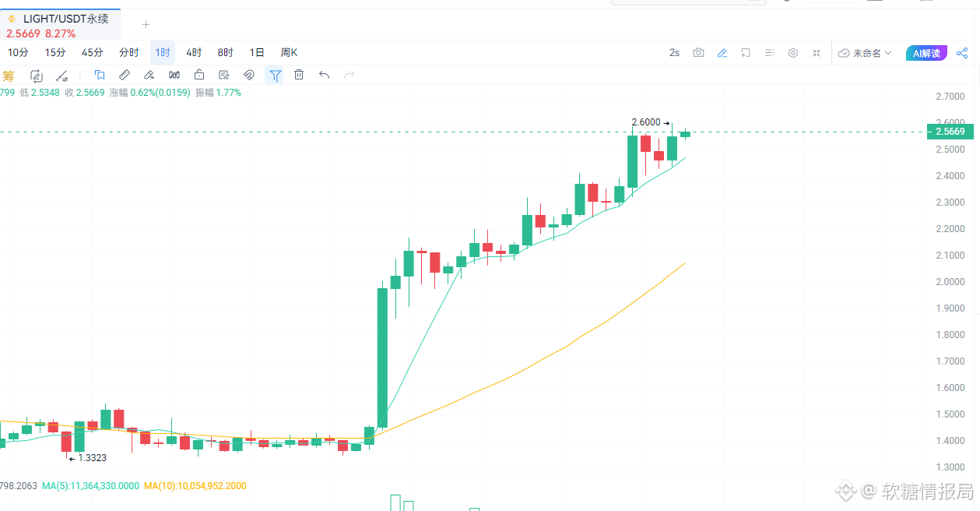Image resolution: width=980 pixels, height=511 pixels.
Task: Toggle the funnel filter in the toolbar
Action: click(275, 76)
